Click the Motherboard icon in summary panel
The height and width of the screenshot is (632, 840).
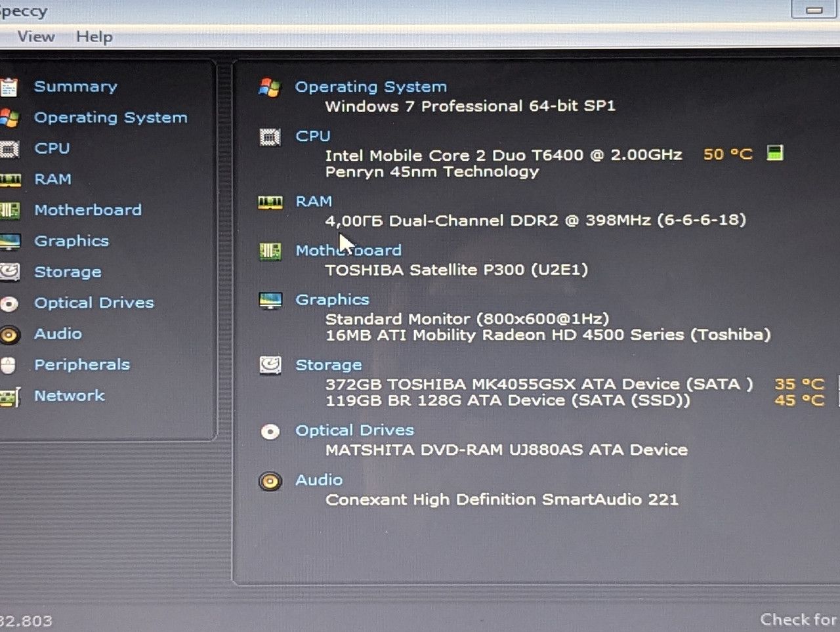click(270, 251)
